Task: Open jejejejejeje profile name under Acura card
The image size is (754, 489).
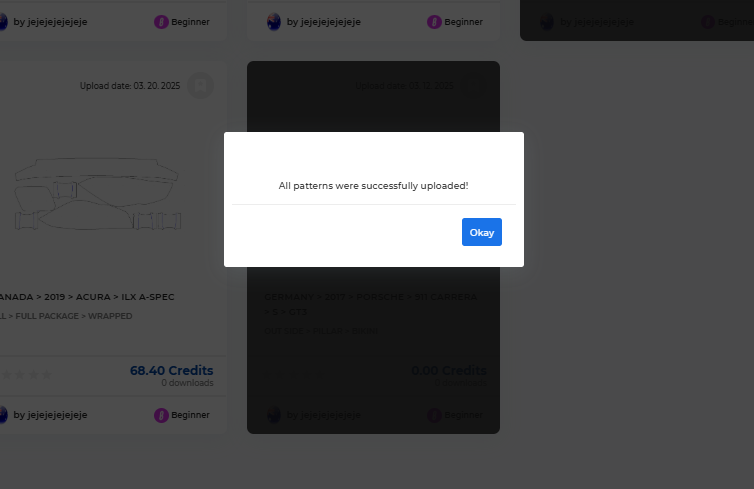Action: click(x=50, y=414)
